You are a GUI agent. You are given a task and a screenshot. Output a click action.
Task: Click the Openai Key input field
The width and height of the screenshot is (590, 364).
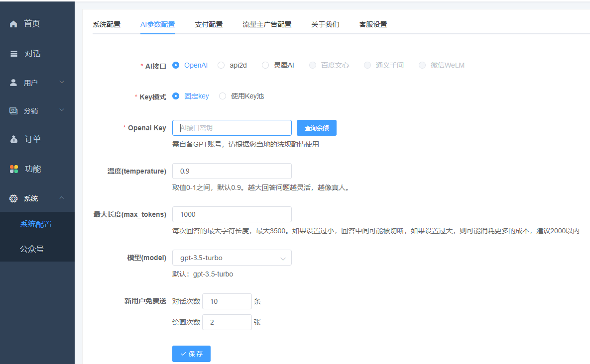tap(232, 128)
